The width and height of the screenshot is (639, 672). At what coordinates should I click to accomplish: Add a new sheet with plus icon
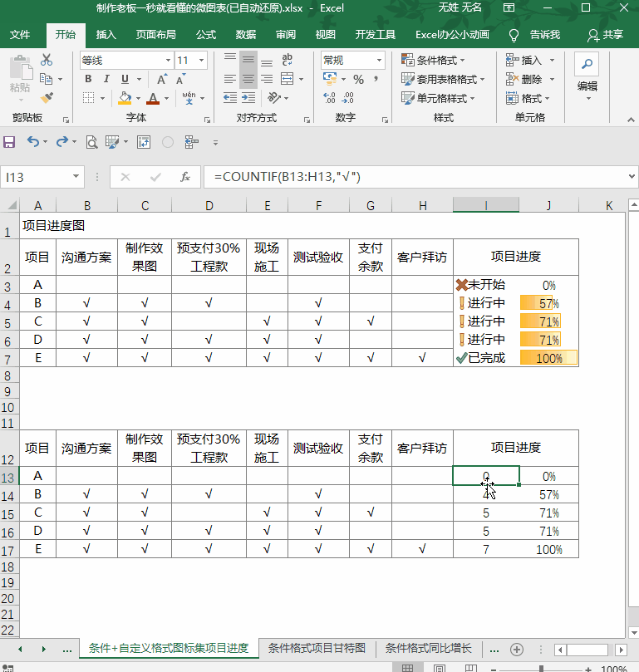[x=517, y=650]
